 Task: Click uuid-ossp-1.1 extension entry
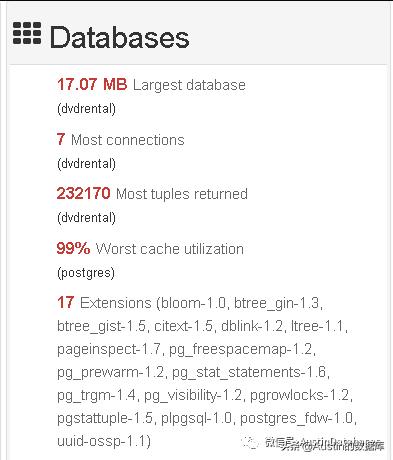[x=101, y=441]
